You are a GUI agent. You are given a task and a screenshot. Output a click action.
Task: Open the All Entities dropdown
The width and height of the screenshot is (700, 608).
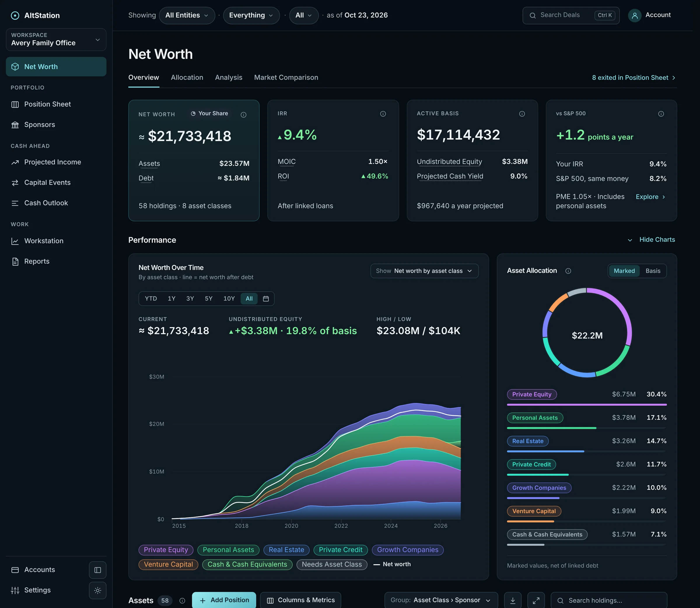tap(187, 15)
